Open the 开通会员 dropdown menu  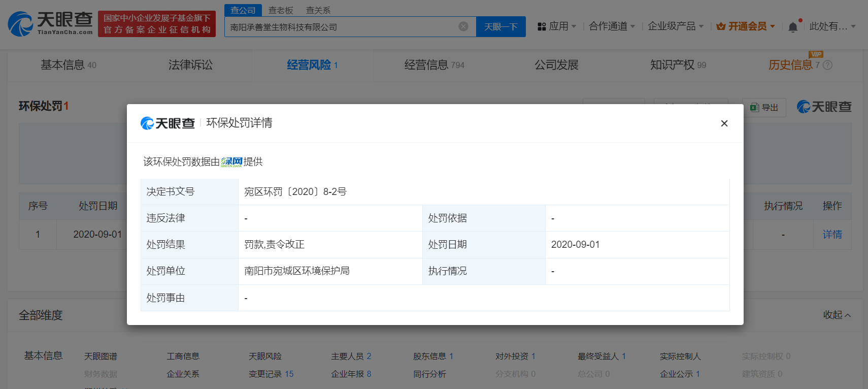tap(745, 26)
